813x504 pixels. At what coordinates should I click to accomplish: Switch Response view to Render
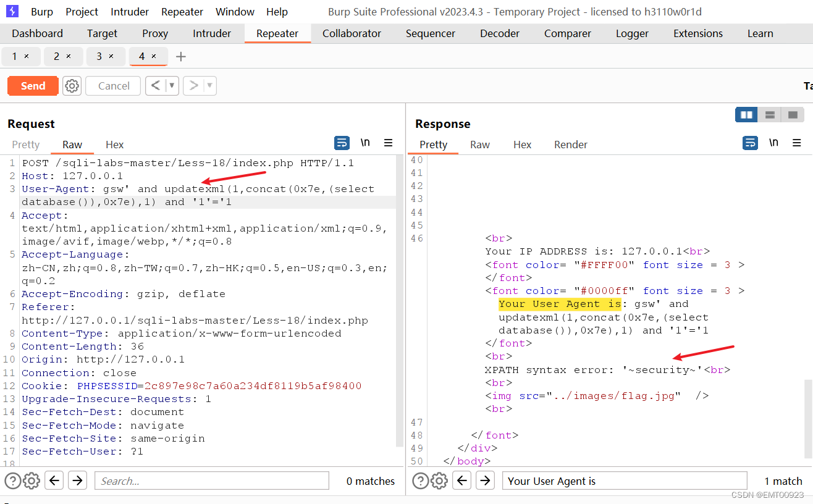pyautogui.click(x=571, y=145)
